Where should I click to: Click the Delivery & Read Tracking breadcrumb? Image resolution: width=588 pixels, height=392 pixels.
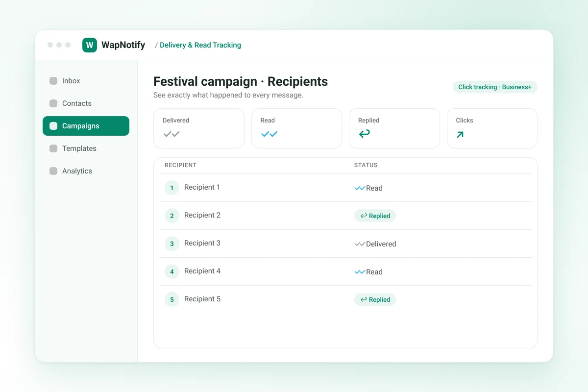click(x=200, y=45)
